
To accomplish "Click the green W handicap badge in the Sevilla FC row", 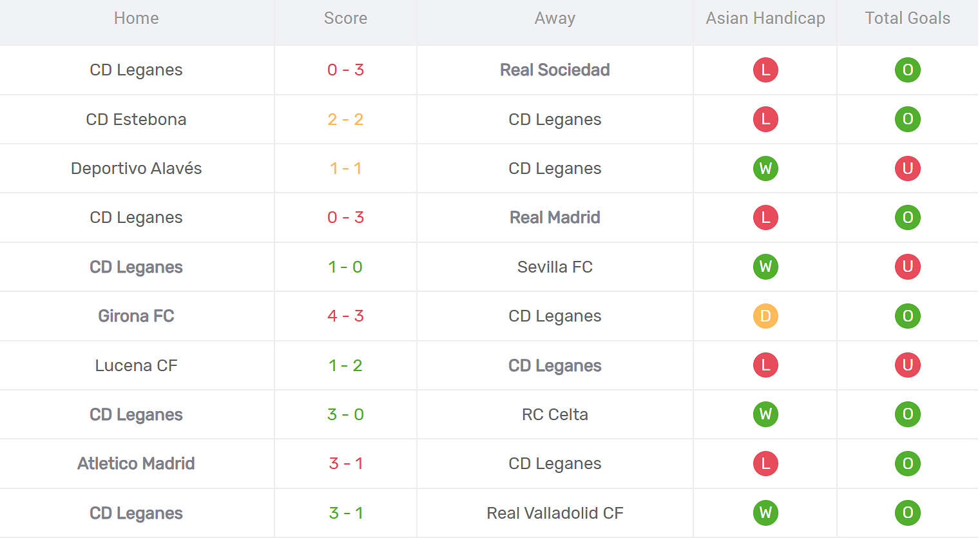I will [765, 267].
